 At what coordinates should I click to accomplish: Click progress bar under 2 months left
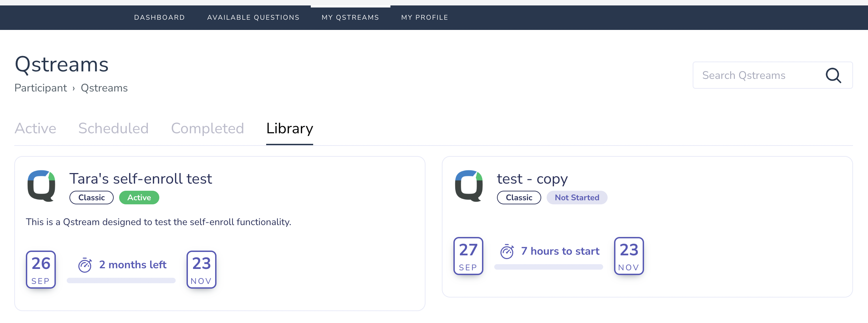pos(121,280)
